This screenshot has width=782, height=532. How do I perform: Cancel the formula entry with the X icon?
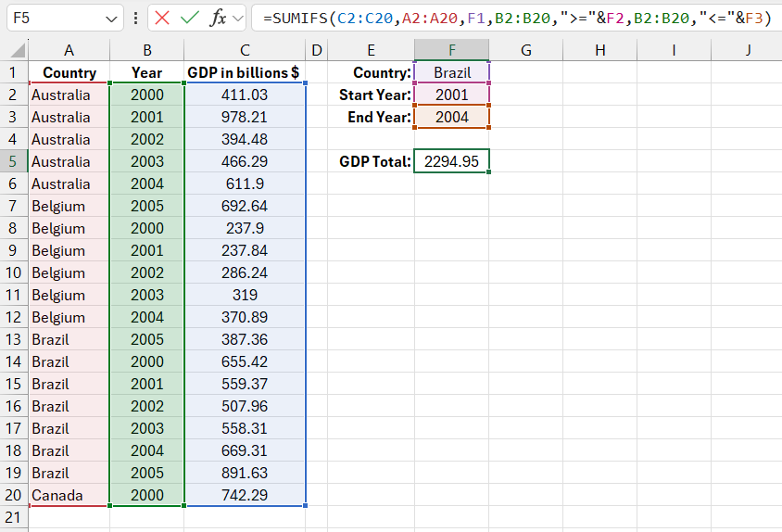point(161,19)
